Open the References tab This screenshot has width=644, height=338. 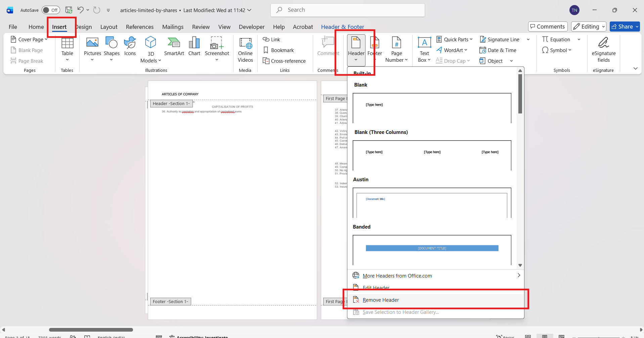point(140,27)
